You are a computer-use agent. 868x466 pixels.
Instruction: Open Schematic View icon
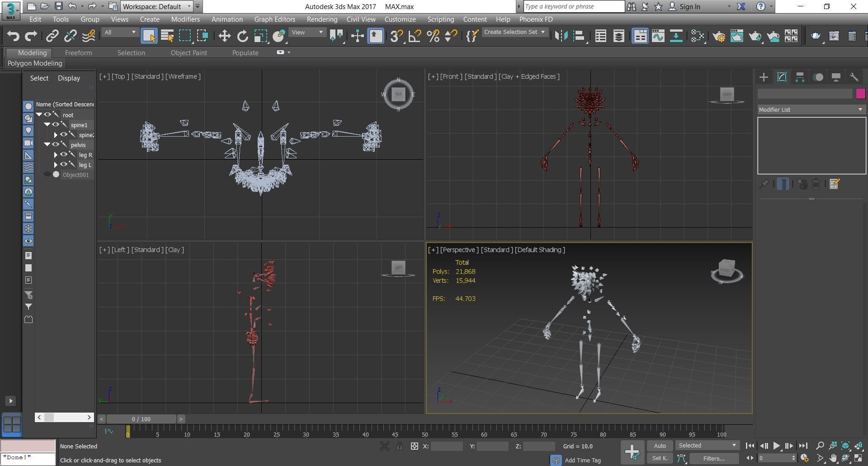(x=676, y=36)
